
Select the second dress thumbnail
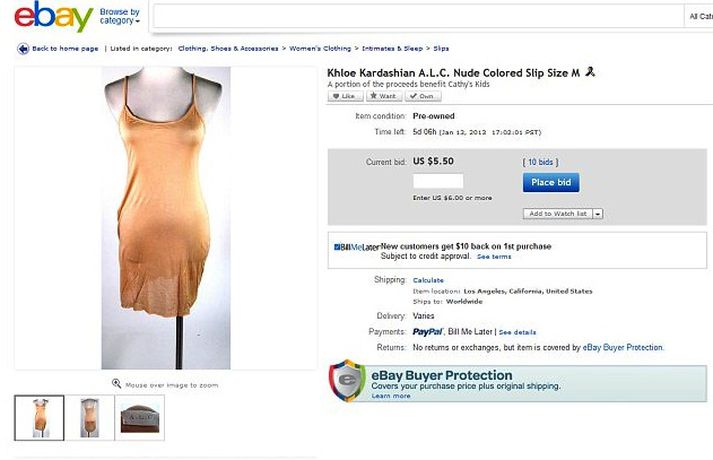pos(90,417)
